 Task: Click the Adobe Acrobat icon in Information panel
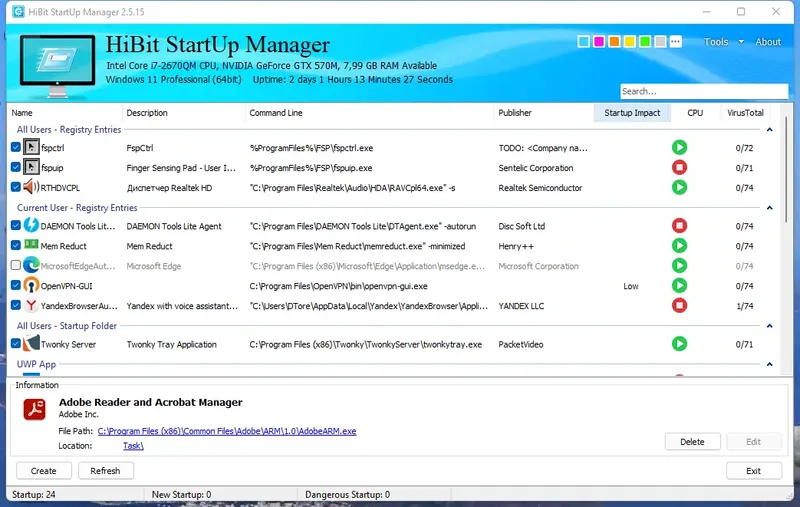[x=35, y=409]
